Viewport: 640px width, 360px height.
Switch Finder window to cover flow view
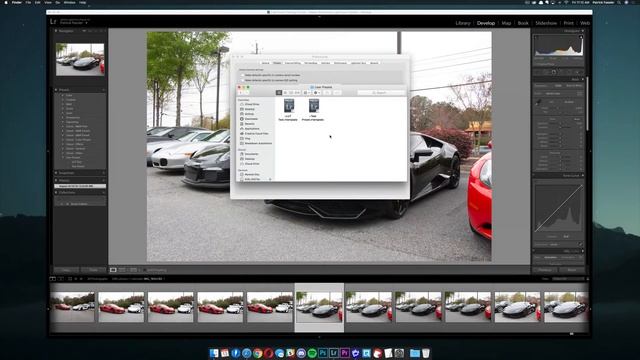[297, 93]
